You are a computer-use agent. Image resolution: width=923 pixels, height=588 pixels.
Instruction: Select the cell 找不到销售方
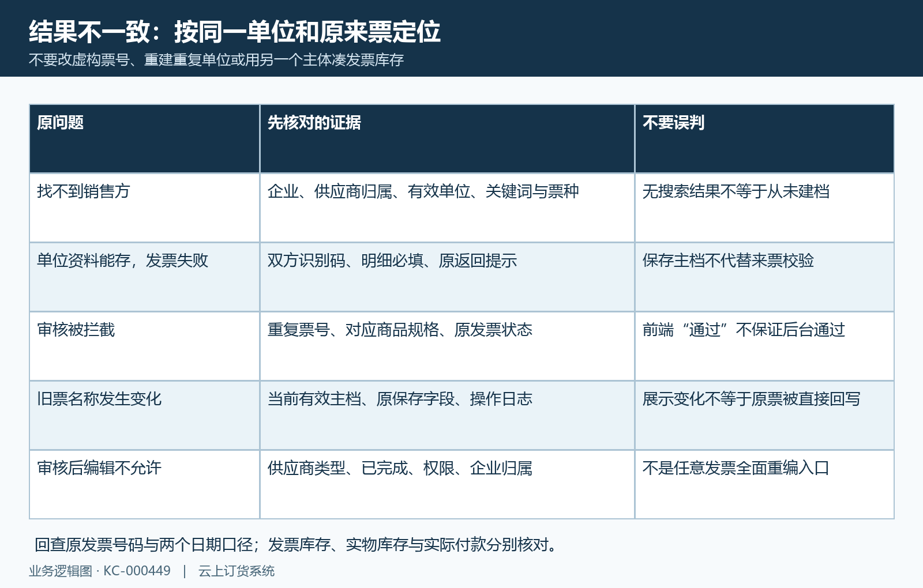(x=145, y=208)
